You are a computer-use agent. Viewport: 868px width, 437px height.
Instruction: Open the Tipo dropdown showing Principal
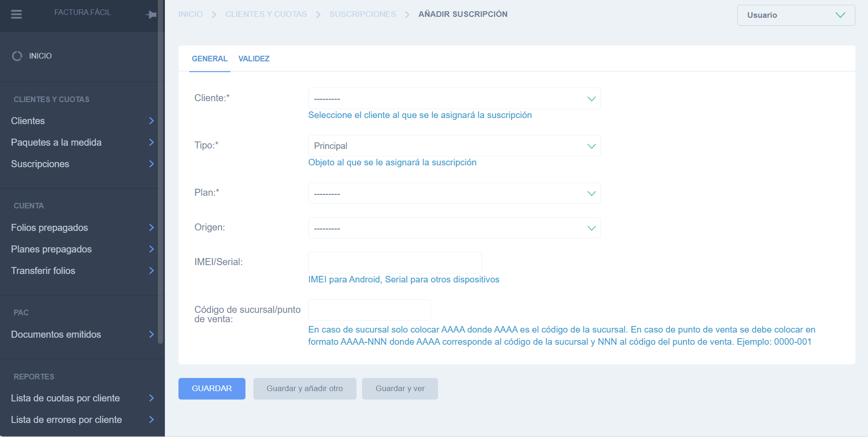point(454,146)
